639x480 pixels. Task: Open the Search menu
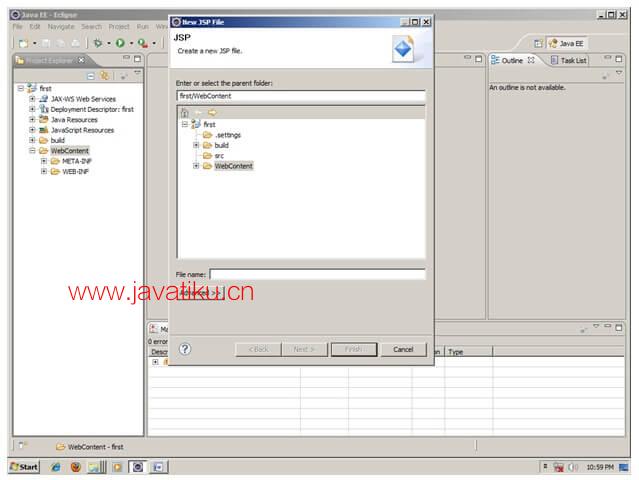91,26
